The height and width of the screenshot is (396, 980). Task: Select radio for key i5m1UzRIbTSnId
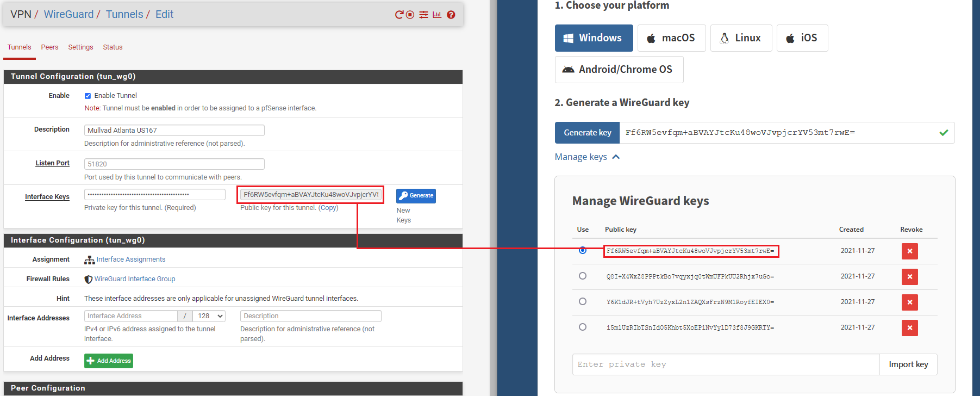tap(583, 327)
